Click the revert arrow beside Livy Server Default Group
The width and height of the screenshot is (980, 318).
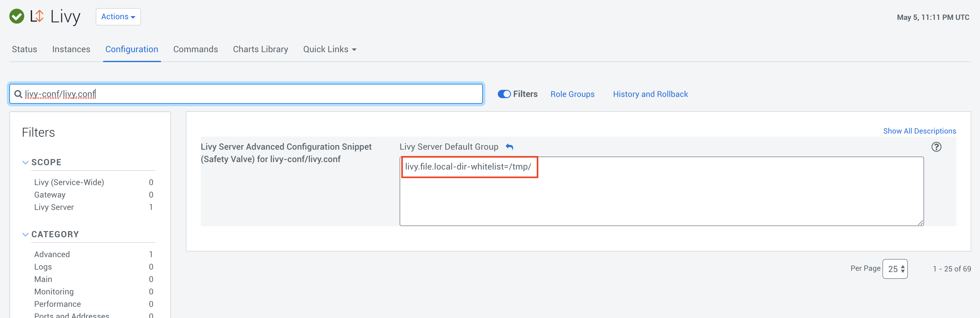pos(510,147)
